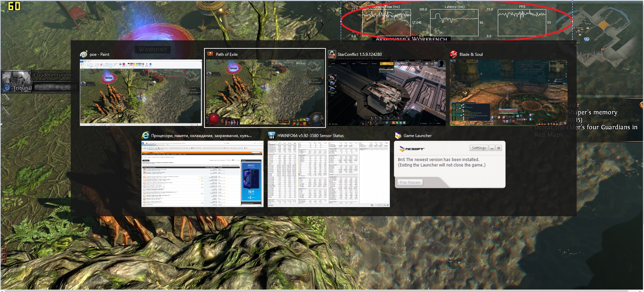Image resolution: width=644 pixels, height=292 pixels.
Task: Click the 'StarConflict 1.5.9.124280' title text
Action: pyautogui.click(x=359, y=54)
